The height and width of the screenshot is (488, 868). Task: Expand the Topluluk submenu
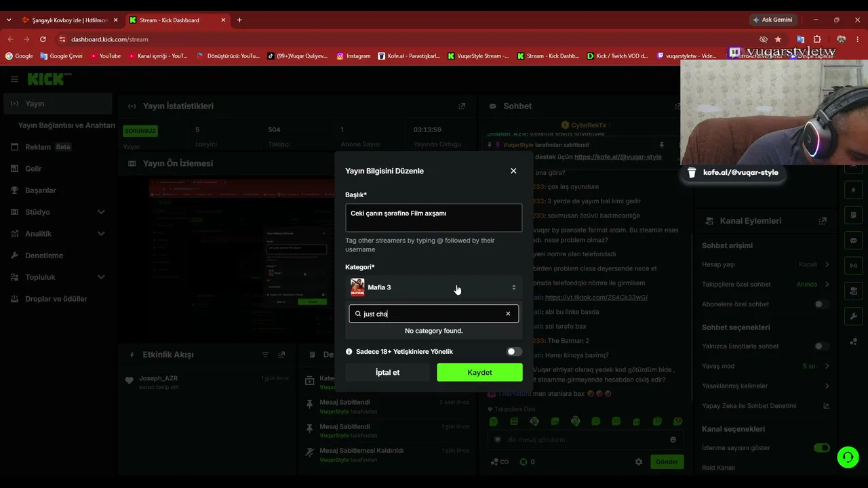tap(58, 277)
